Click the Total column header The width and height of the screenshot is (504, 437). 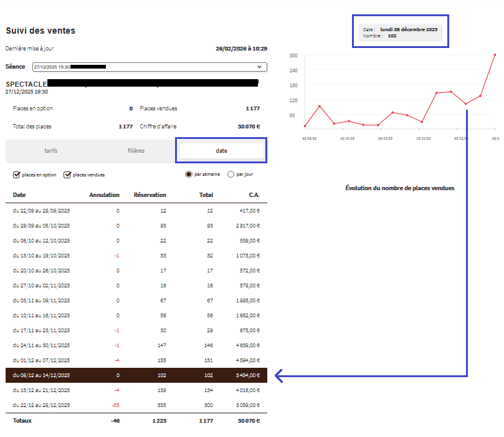(x=206, y=195)
